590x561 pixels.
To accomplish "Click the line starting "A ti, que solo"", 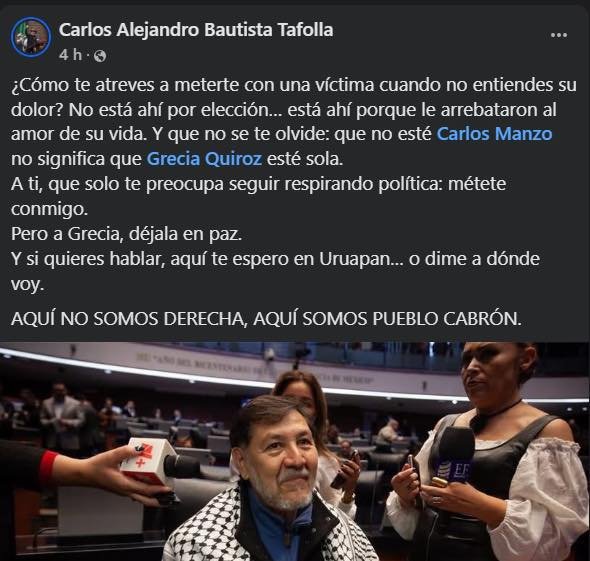I will [x=258, y=184].
